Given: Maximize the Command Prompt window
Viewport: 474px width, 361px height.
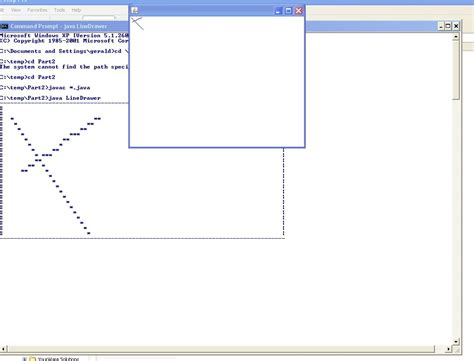Looking at the screenshot, I should [448, 26].
